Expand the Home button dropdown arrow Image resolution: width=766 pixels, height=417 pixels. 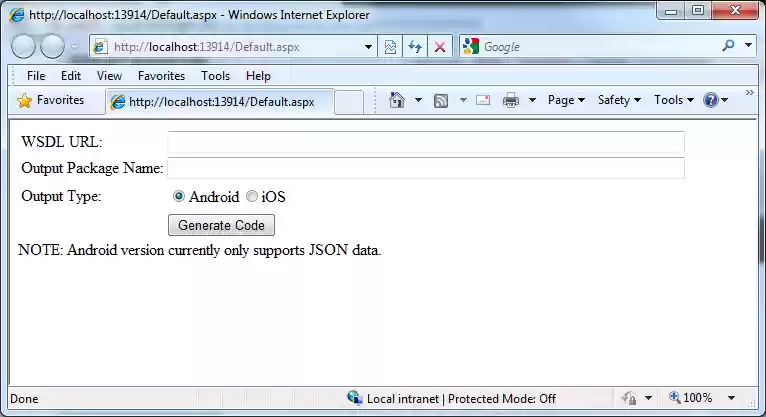418,100
